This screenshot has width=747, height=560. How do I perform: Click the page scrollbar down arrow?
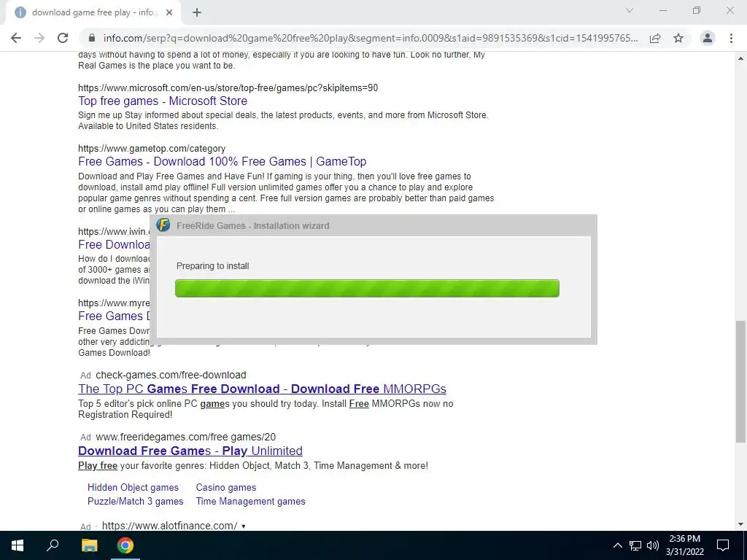[x=740, y=524]
